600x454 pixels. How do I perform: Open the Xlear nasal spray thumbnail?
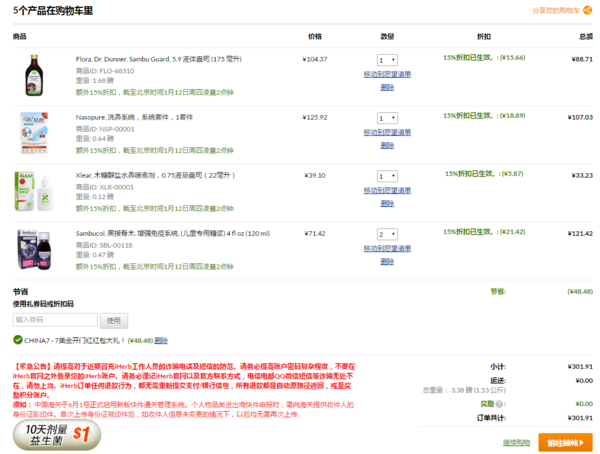pos(34,191)
